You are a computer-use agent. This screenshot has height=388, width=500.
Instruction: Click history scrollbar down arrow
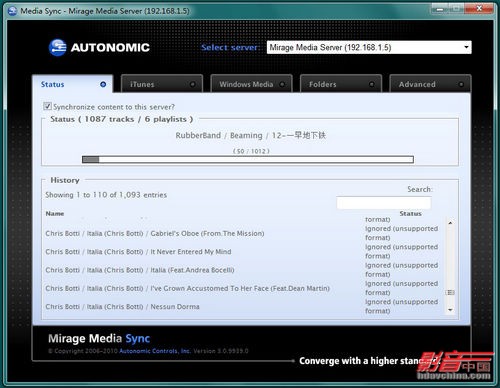click(x=450, y=310)
